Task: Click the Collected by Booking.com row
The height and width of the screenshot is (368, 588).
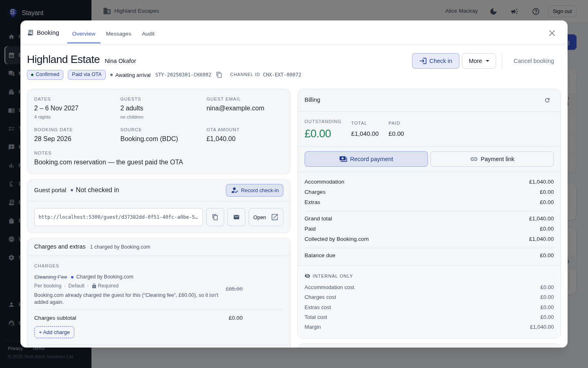Action: [429, 239]
